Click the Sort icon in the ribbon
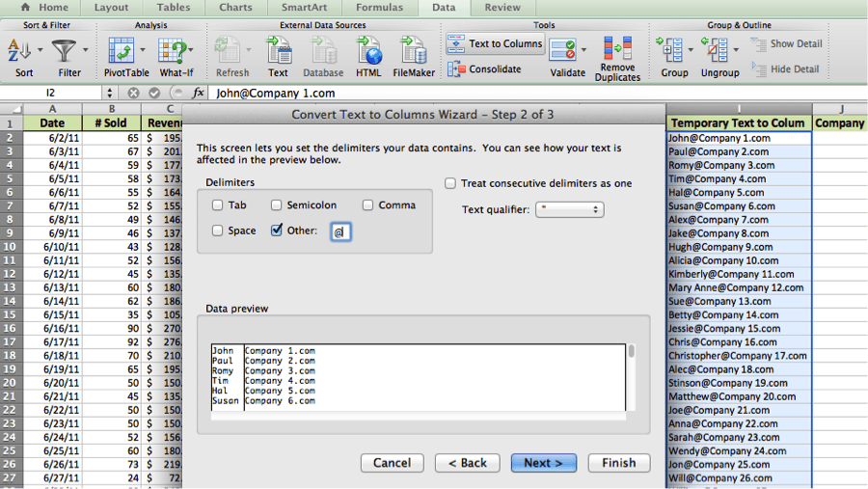The image size is (868, 489). pos(19,49)
